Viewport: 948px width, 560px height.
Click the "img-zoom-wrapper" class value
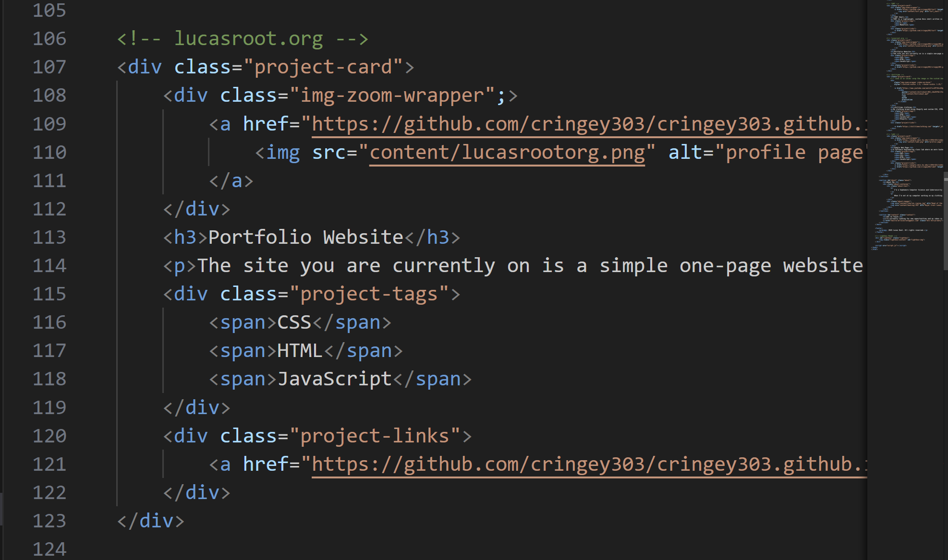[397, 95]
